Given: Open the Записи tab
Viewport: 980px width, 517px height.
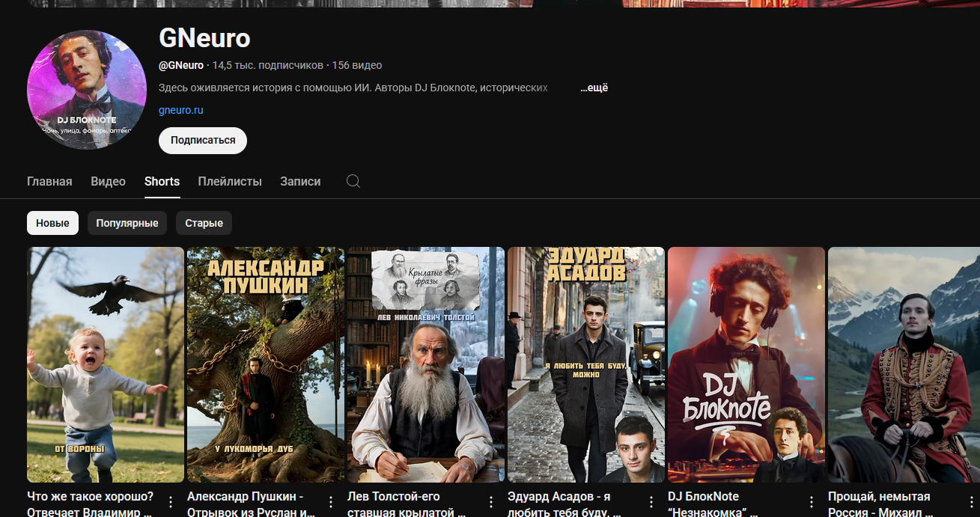Looking at the screenshot, I should 300,181.
